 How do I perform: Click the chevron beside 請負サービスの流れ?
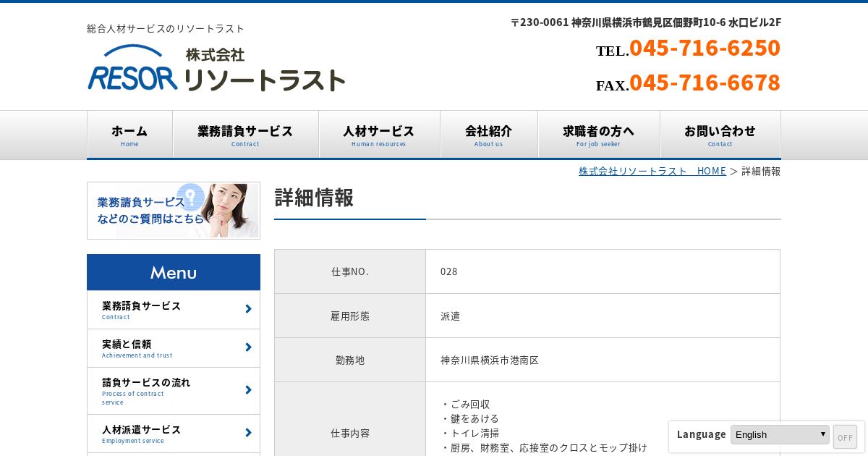pos(248,390)
